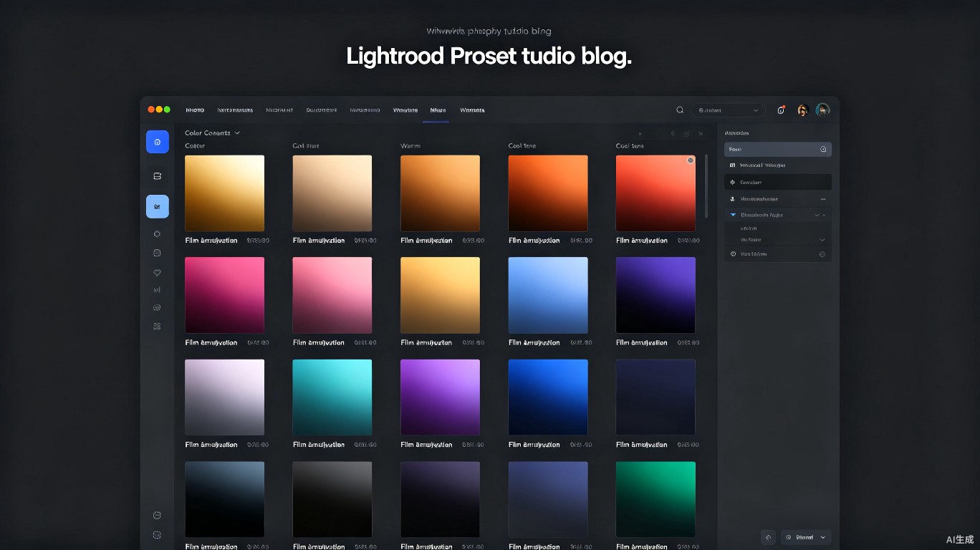Click the person icon on the third panel row
This screenshot has height=550, width=980.
pos(732,199)
